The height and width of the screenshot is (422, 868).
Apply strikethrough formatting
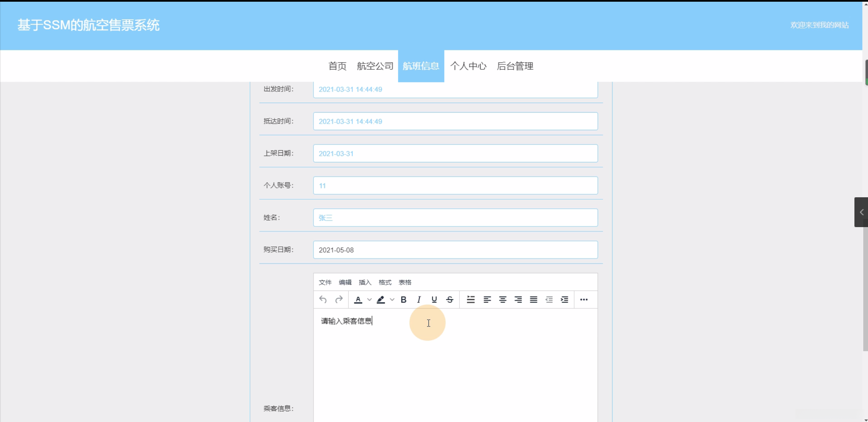pos(450,300)
